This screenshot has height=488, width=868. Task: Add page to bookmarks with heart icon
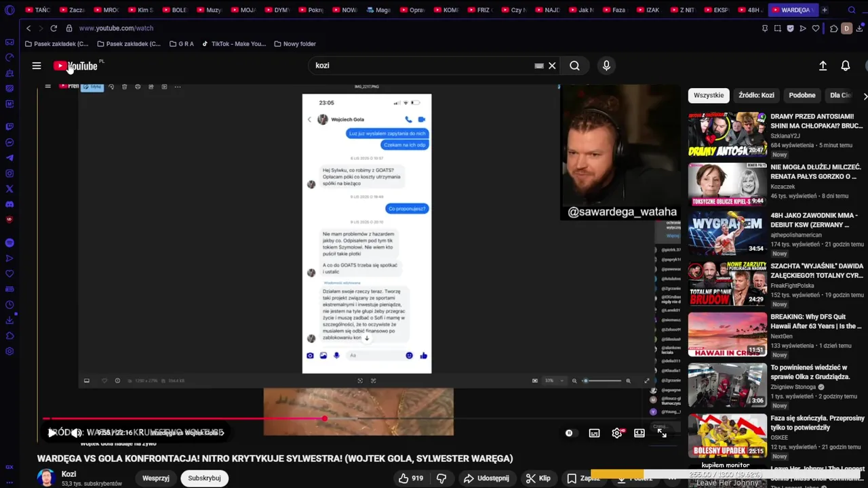point(816,28)
